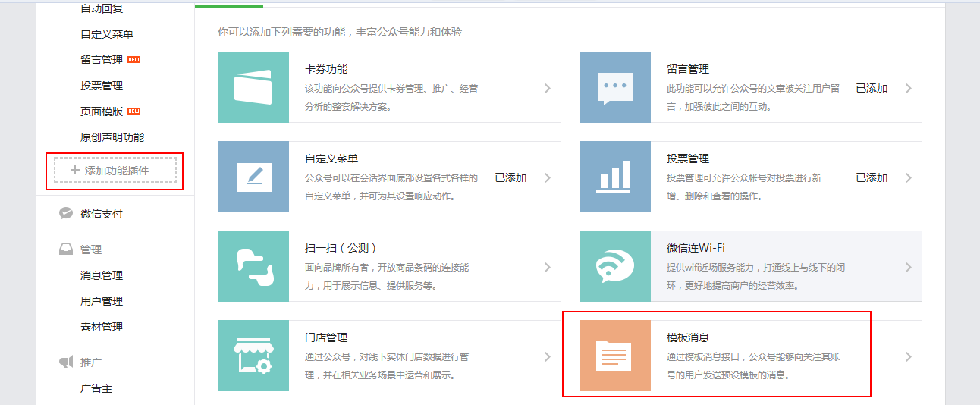Click the 微信连Wi-Fi icon

(615, 266)
